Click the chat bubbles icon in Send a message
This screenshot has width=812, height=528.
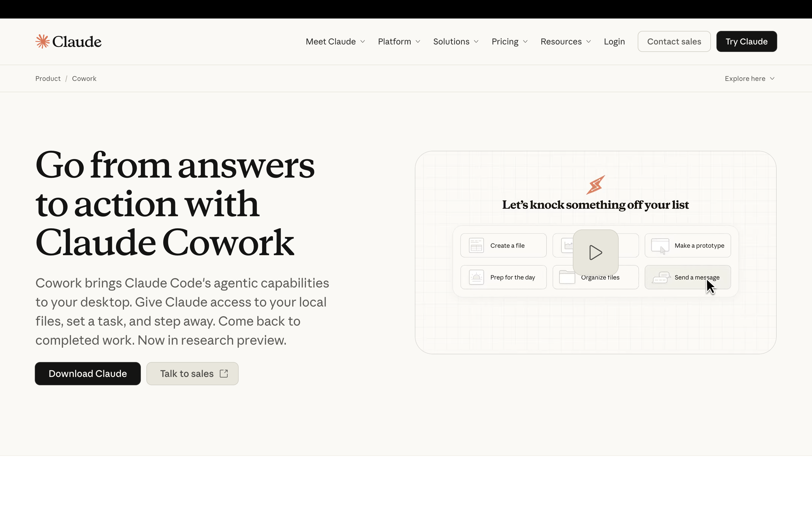click(x=661, y=277)
